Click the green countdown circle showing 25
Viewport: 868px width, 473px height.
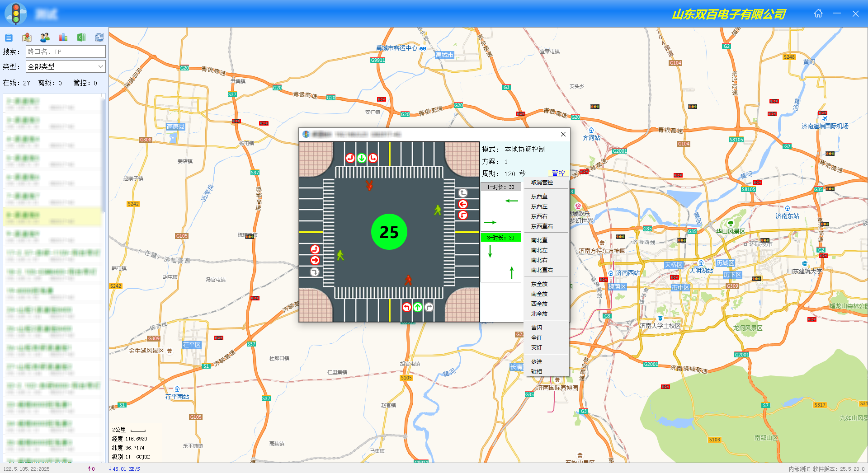pos(389,232)
